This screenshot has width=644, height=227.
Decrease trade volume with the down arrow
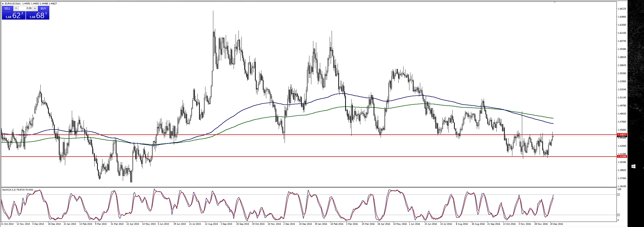point(16,9)
